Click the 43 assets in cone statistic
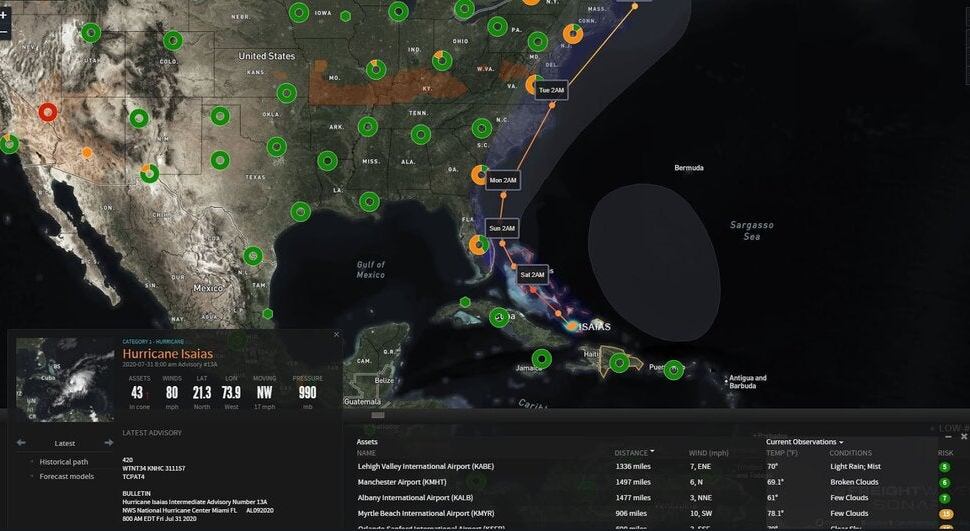970x531 pixels. click(137, 394)
